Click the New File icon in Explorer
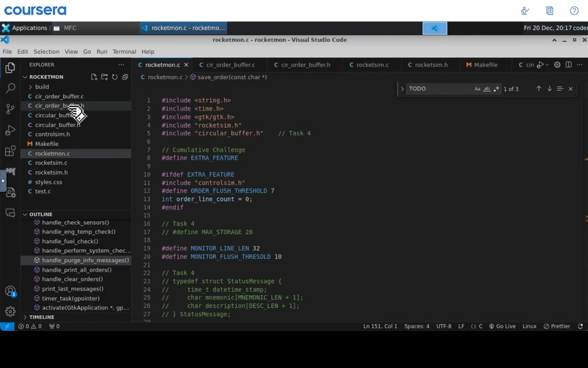Viewport: 588px width, 368px height. click(x=94, y=77)
